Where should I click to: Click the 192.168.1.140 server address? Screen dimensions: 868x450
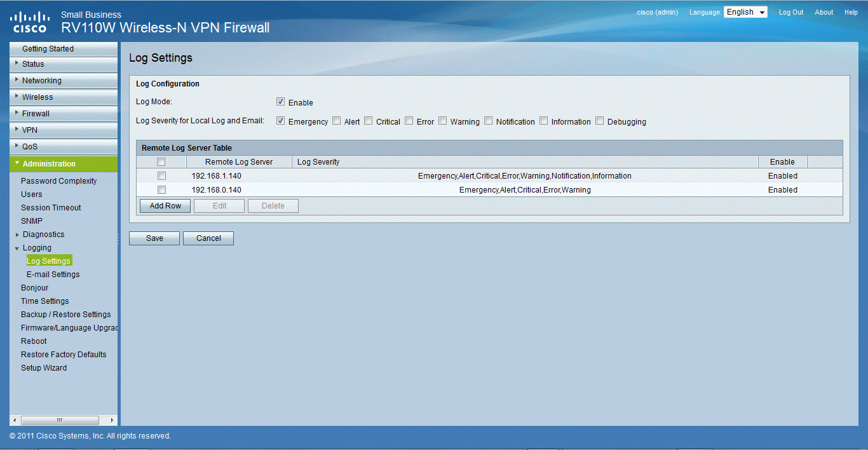217,176
